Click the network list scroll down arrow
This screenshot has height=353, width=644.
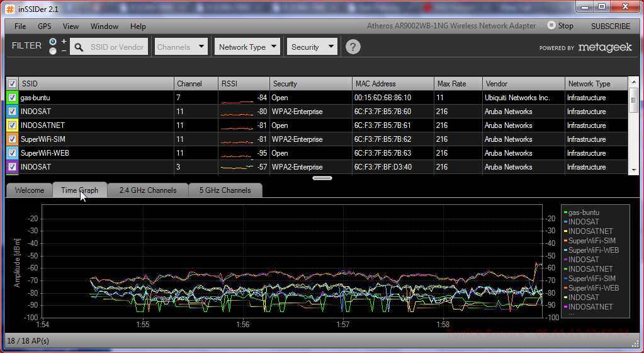pyautogui.click(x=633, y=170)
